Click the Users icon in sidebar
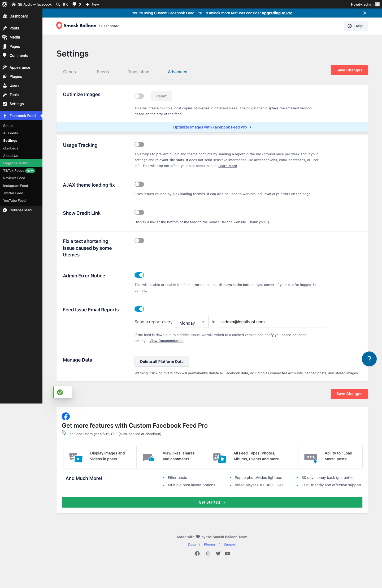Viewport: 382px width, 588px height. [x=5, y=85]
